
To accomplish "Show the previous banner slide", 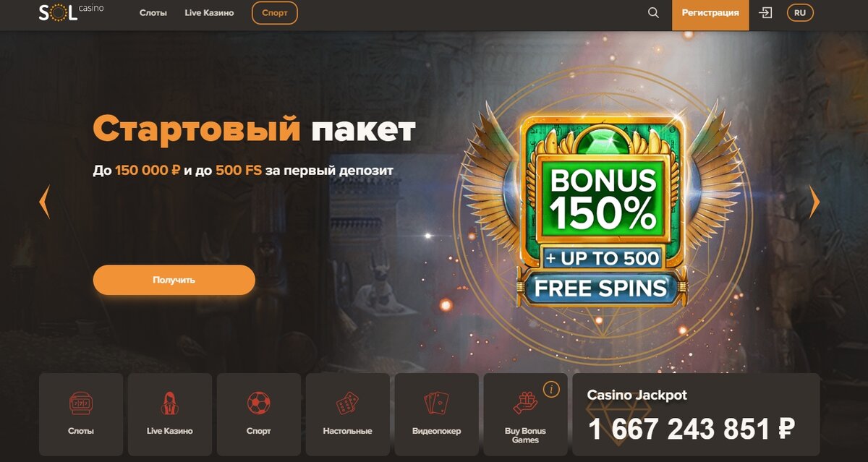I will 44,202.
